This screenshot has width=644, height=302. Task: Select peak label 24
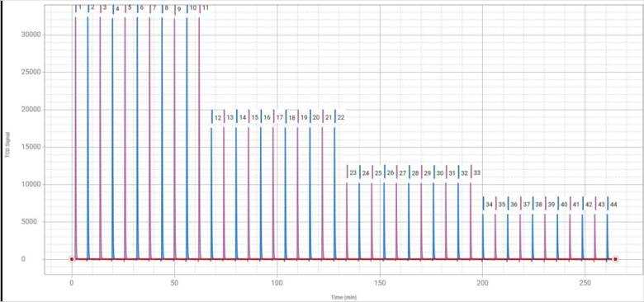coord(366,173)
